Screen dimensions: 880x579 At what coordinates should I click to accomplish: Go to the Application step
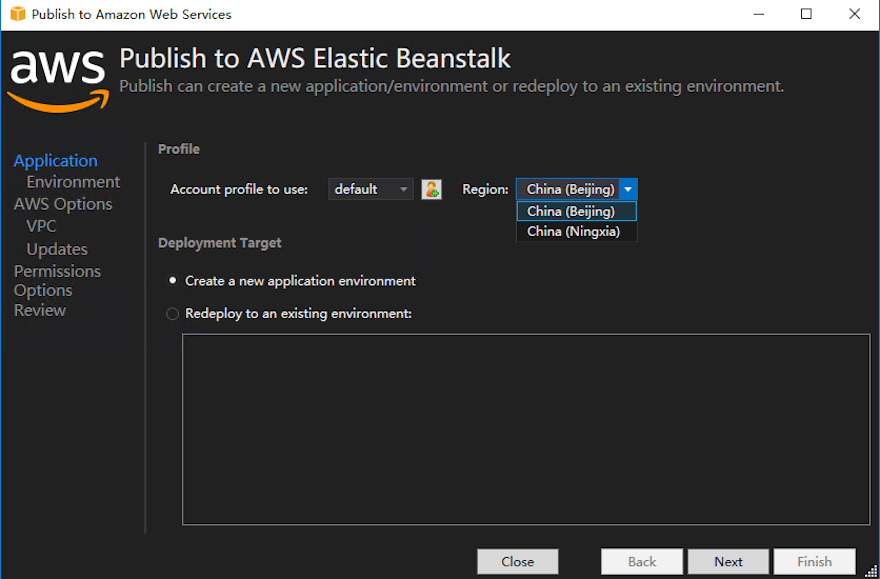pos(56,161)
